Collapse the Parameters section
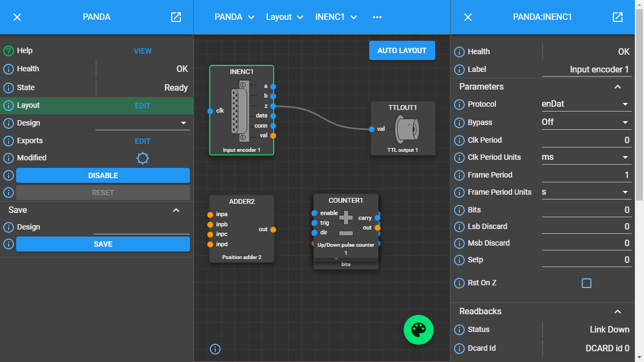 click(x=618, y=87)
